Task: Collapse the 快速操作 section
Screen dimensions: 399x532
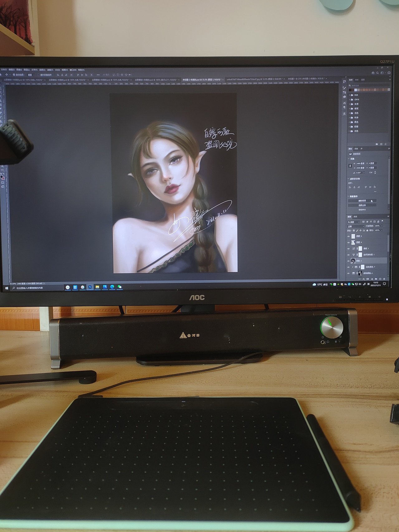Action: point(349,196)
